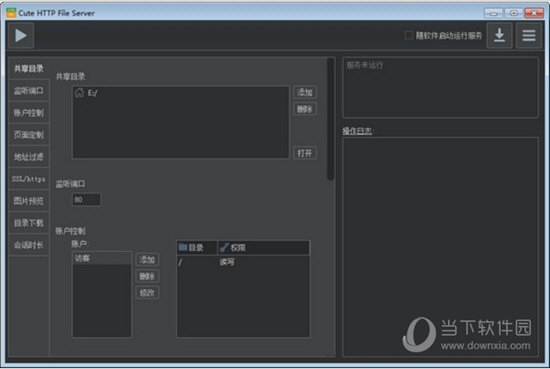Select the 图片预览 sidebar tab
The image size is (550, 369).
point(29,201)
